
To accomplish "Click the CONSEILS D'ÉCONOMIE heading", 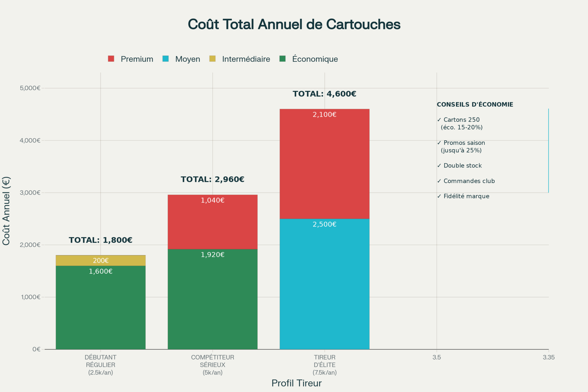I will (x=475, y=105).
